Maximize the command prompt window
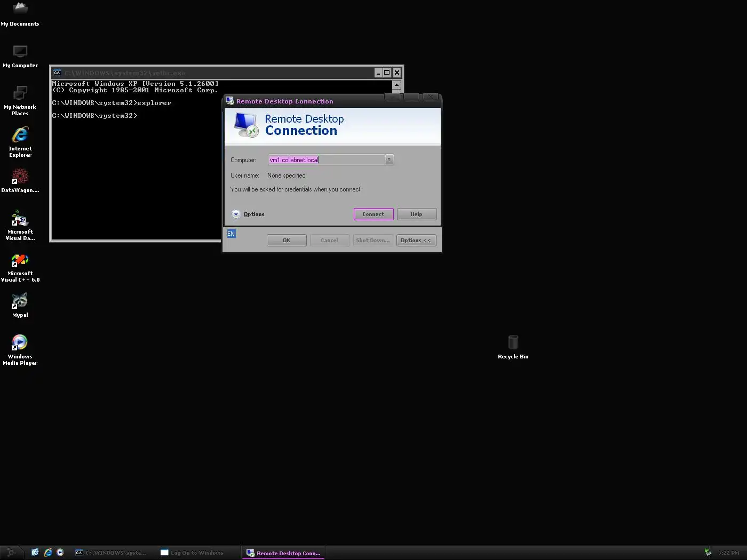This screenshot has width=747, height=560. (387, 73)
